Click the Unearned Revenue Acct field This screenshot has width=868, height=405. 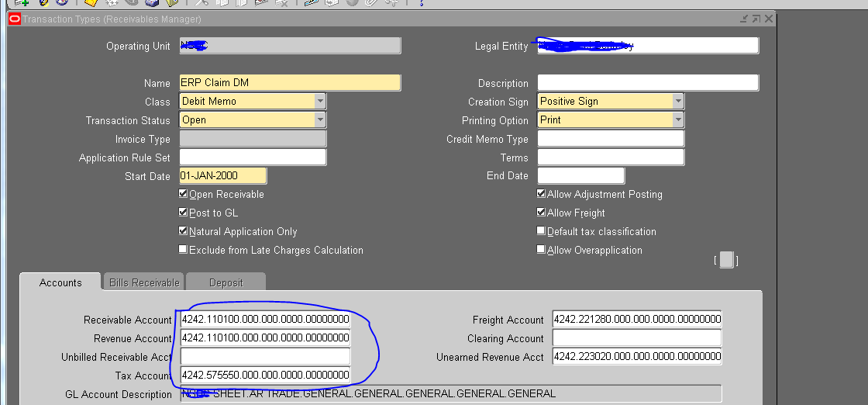[637, 356]
